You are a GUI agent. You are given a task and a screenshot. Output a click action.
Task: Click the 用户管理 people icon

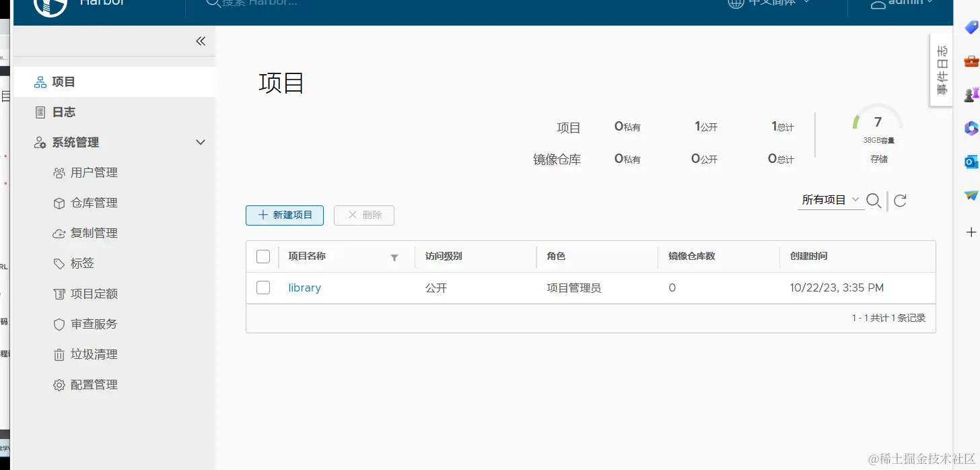pyautogui.click(x=59, y=173)
